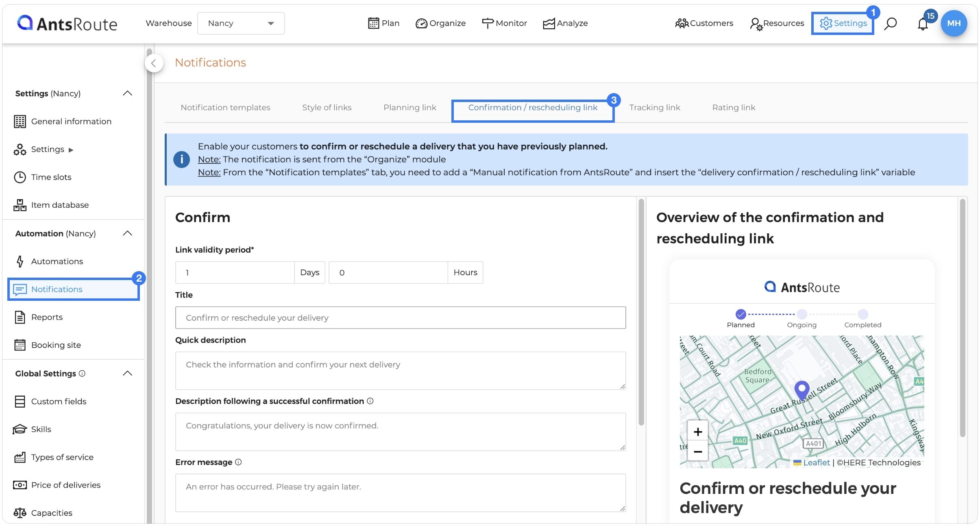Collapse the sidebar with the back chevron
The image size is (980, 526).
154,63
